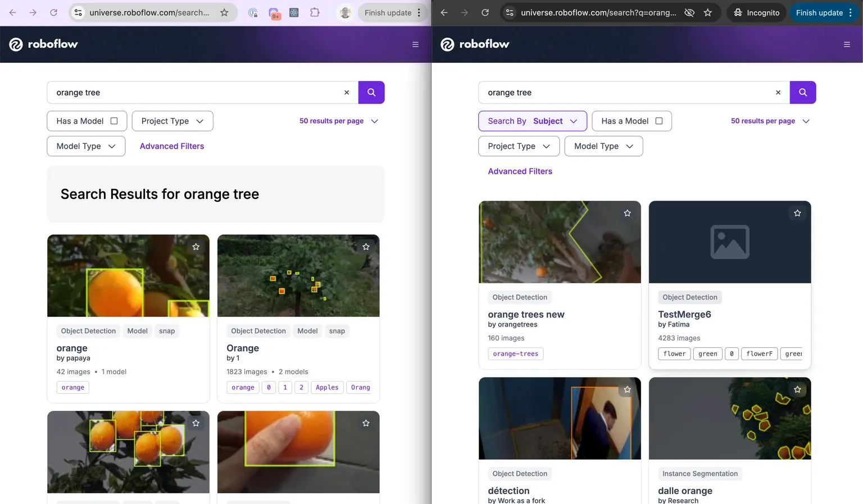Click the 'flower' tag on TestMerge6 card
The image size is (863, 504).
coord(675,354)
